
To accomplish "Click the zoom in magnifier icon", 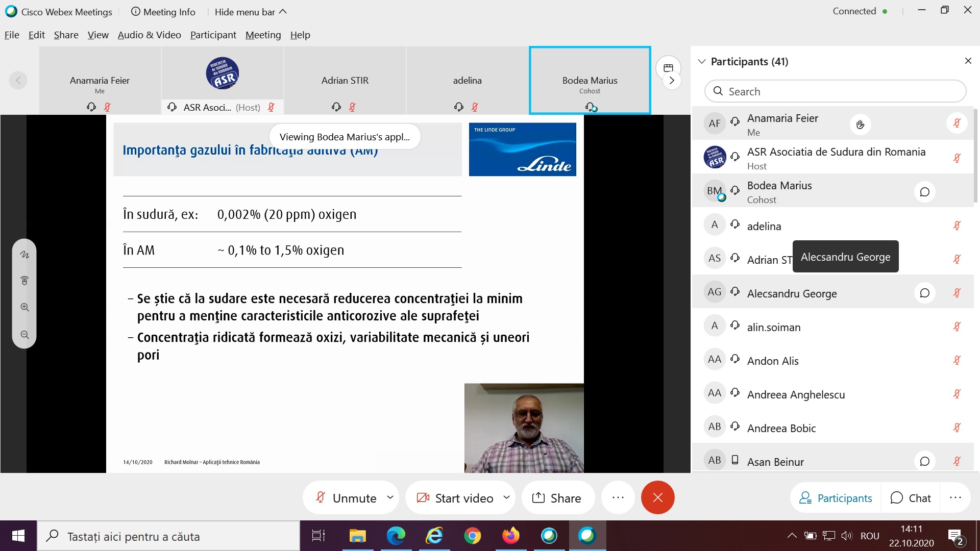I will tap(24, 308).
